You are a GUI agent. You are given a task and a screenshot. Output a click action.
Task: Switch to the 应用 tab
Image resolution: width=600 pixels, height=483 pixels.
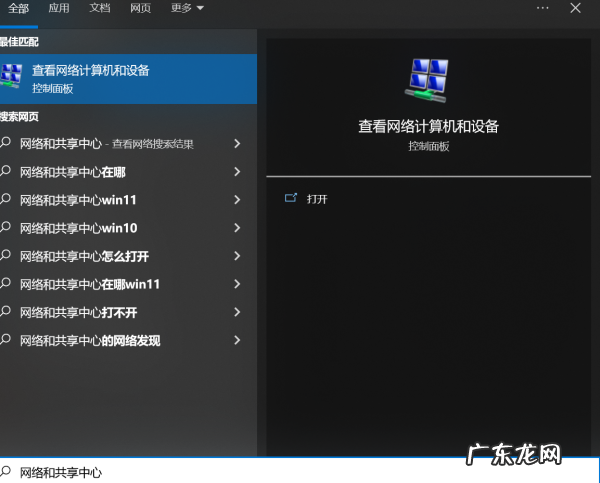[59, 8]
